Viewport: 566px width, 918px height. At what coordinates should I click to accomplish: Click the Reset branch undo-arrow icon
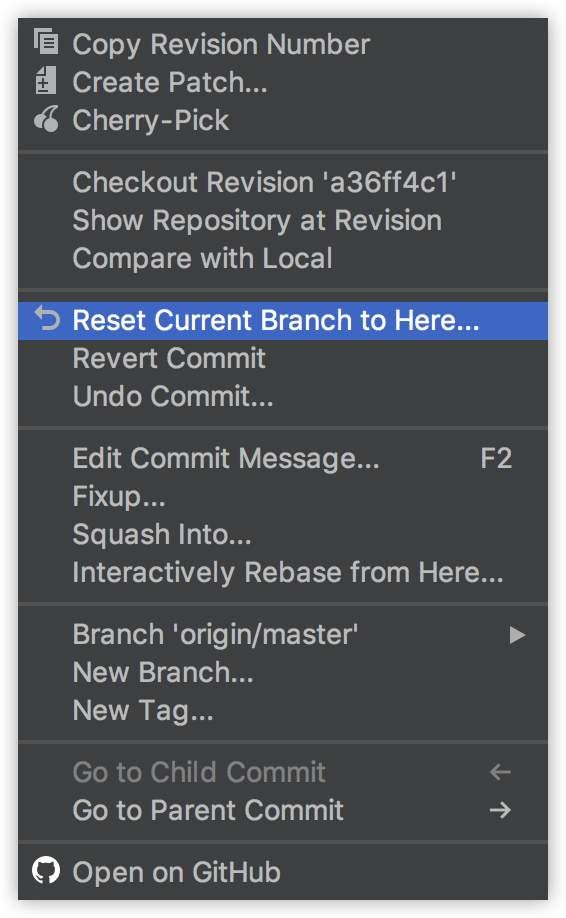[47, 318]
